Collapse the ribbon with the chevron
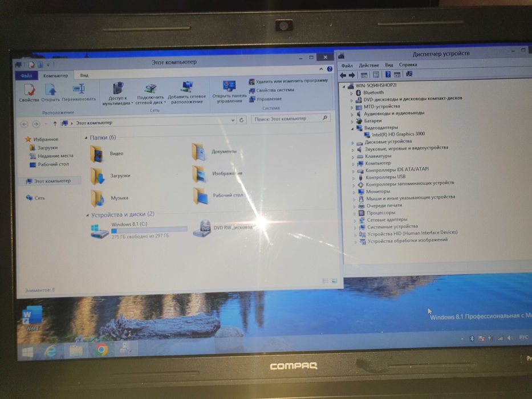Viewport: 532px width, 399px height. click(321, 69)
